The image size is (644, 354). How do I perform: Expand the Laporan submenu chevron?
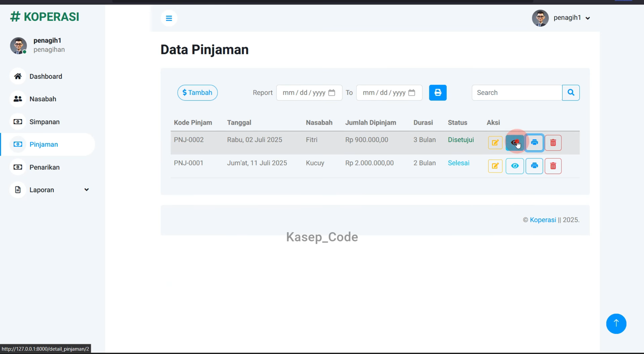coord(86,190)
